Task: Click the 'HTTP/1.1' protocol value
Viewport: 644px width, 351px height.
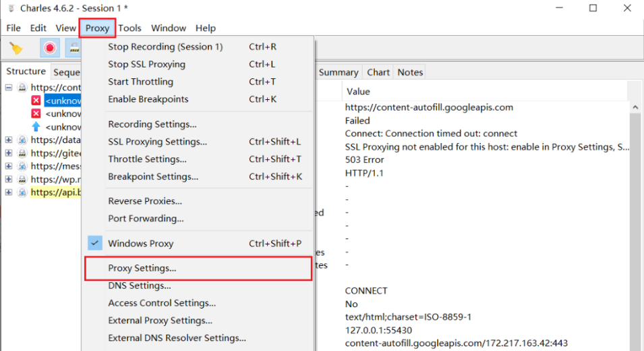Action: 364,173
